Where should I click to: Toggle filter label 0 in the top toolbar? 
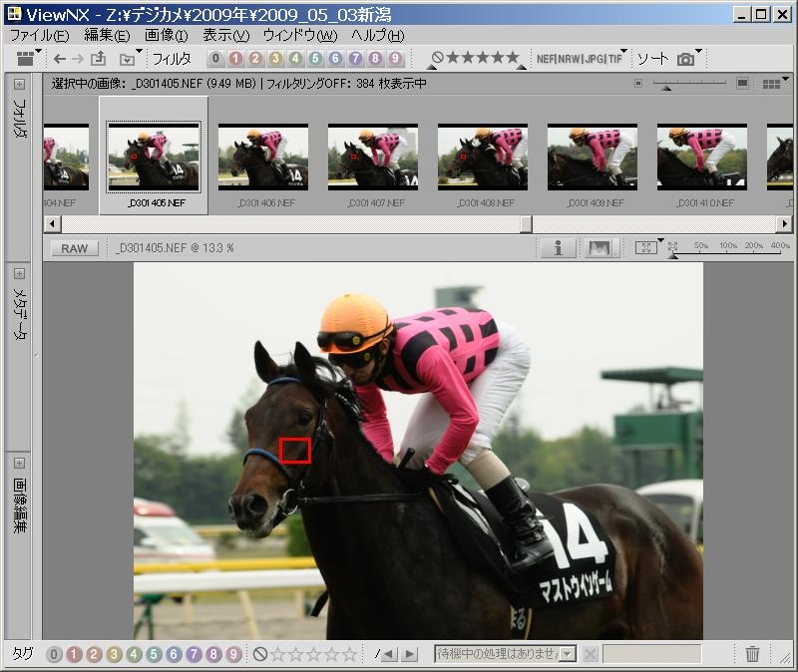215,59
